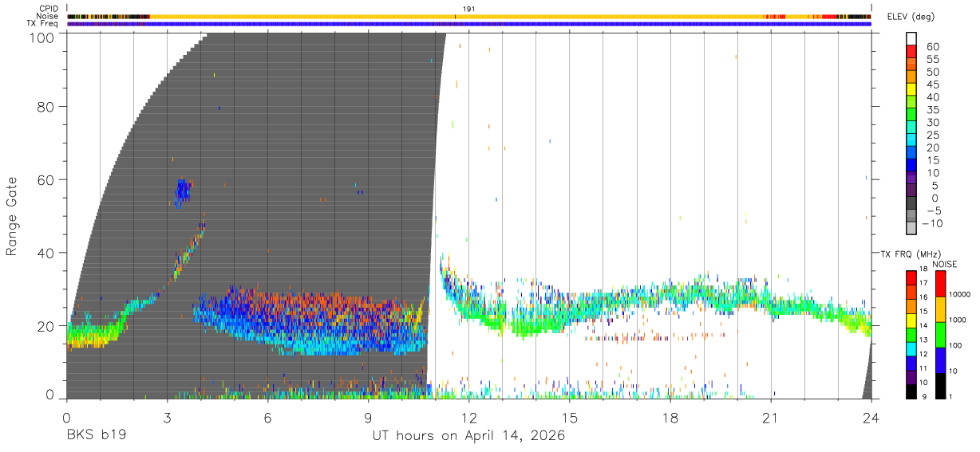Click the red top band of NOISE color bar
Image resolution: width=980 pixels, height=452 pixels.
point(940,284)
